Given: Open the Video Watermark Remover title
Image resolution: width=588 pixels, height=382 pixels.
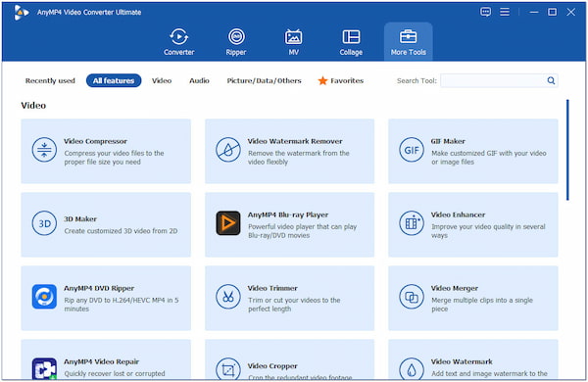Looking at the screenshot, I should pyautogui.click(x=295, y=141).
